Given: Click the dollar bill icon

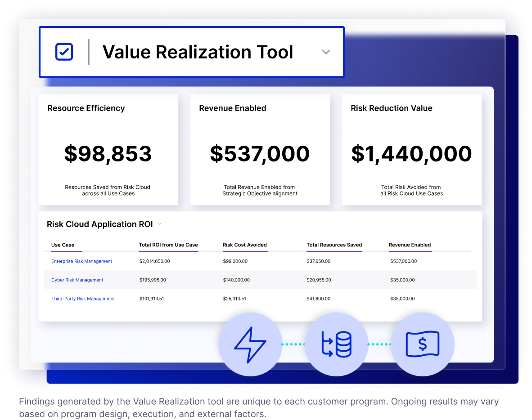Looking at the screenshot, I should click(x=423, y=344).
